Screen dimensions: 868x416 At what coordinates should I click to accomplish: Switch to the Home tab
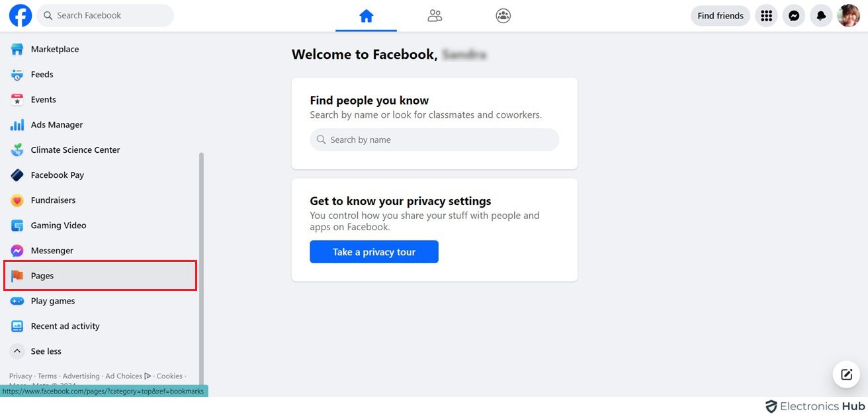tap(366, 16)
